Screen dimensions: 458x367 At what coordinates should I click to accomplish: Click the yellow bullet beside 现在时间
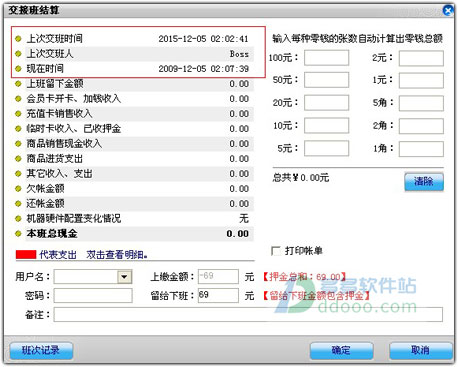click(x=18, y=69)
